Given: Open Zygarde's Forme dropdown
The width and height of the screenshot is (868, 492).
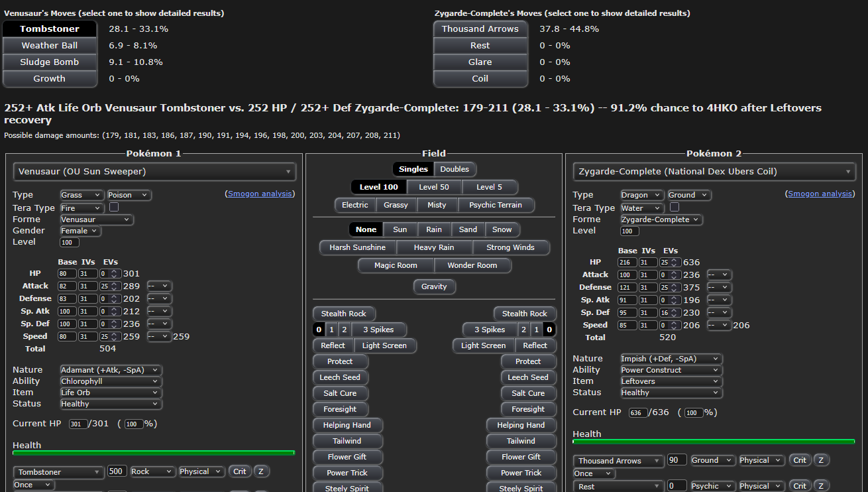Looking at the screenshot, I should click(x=661, y=219).
